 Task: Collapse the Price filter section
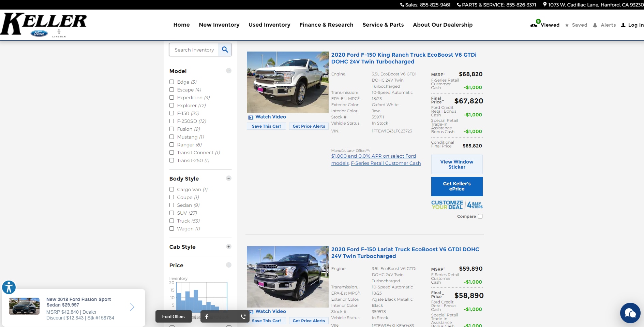click(229, 265)
